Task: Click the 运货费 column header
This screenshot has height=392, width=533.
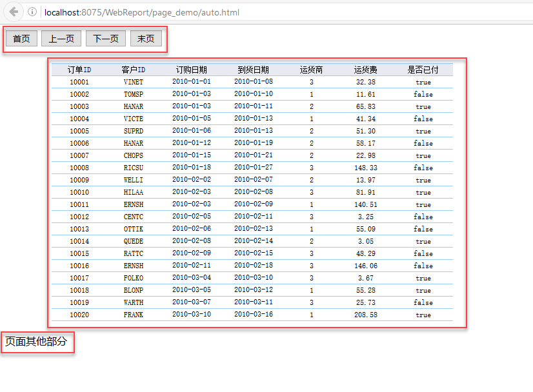Action: pyautogui.click(x=366, y=70)
